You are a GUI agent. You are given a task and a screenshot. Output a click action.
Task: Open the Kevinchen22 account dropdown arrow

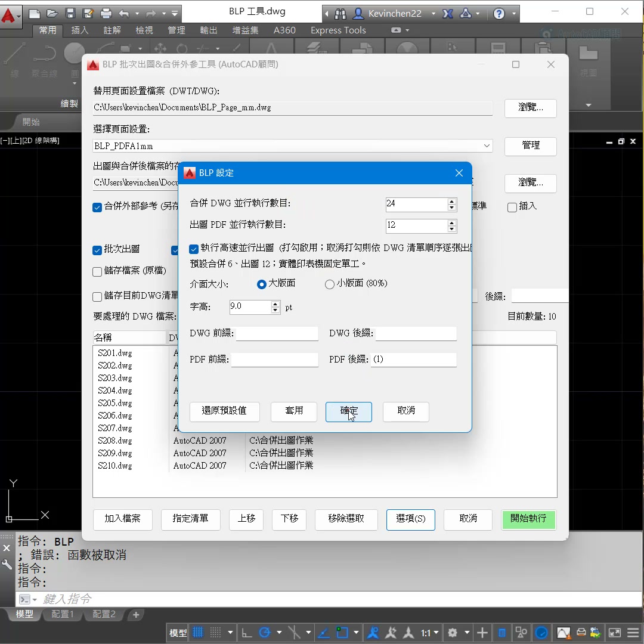[x=434, y=14]
